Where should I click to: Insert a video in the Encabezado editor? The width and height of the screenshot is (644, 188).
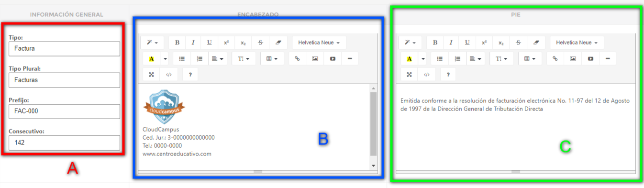pos(333,58)
